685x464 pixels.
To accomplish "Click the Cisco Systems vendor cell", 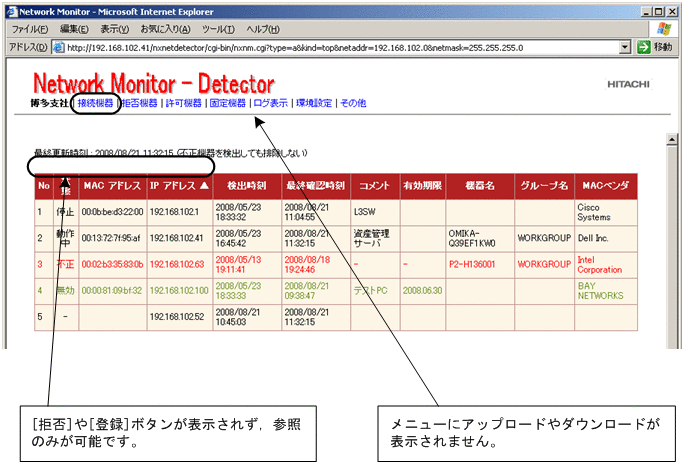I will coord(606,212).
